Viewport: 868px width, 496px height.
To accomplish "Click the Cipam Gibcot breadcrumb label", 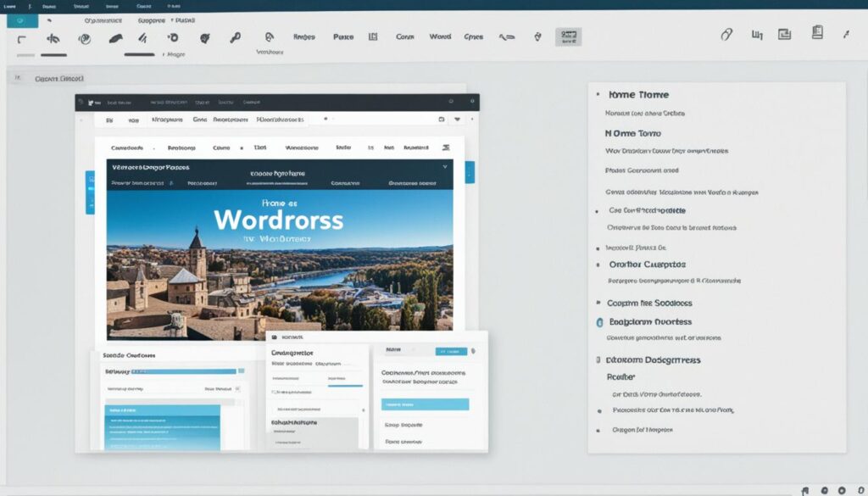I will pos(59,79).
